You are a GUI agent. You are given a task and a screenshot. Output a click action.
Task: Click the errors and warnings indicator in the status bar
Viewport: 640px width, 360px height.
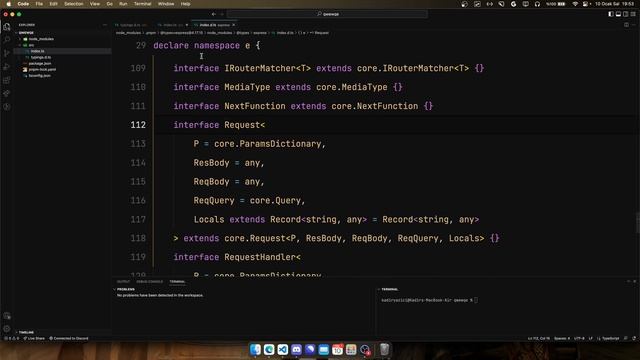click(11, 338)
